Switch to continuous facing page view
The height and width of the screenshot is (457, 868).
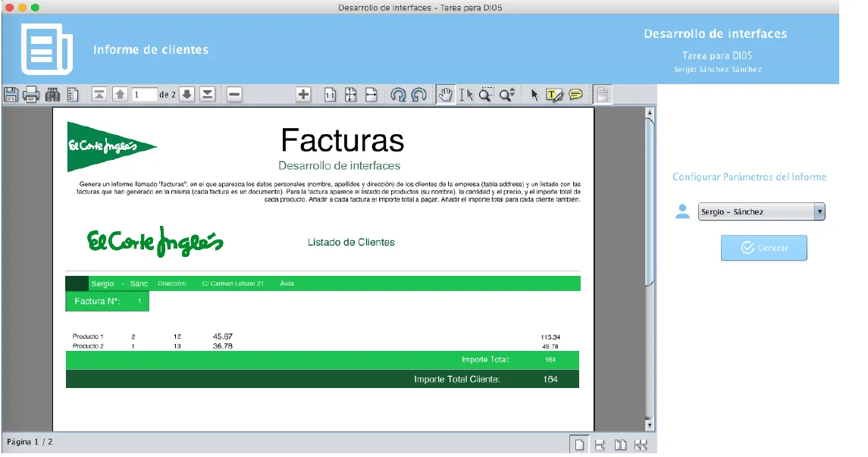[641, 445]
